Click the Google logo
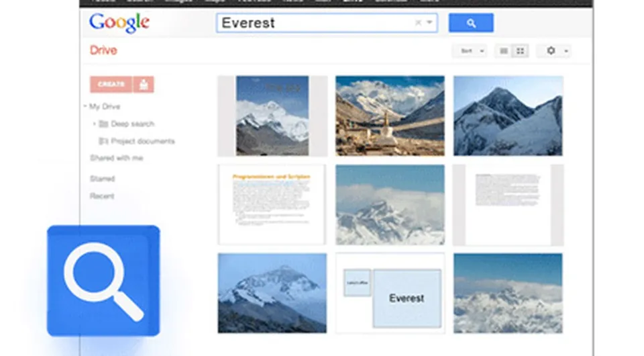Viewport: 644px width, 356px height. point(119,23)
